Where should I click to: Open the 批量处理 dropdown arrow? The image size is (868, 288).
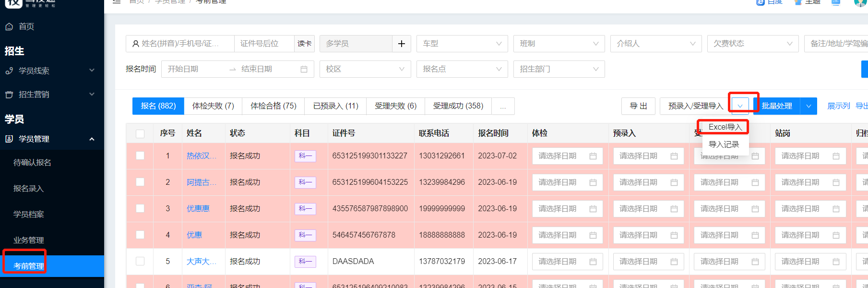point(809,106)
